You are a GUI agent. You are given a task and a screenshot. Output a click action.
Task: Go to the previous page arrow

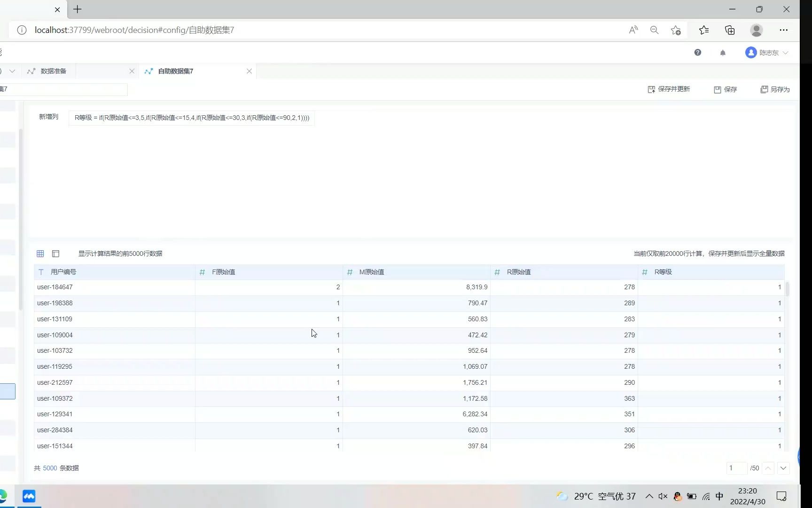click(x=768, y=468)
